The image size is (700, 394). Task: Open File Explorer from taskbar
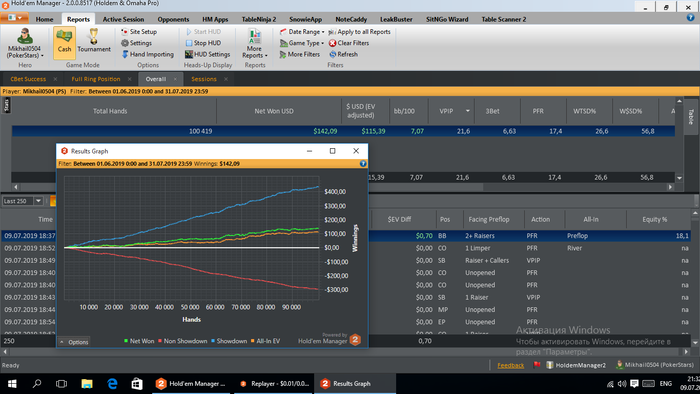point(87,384)
